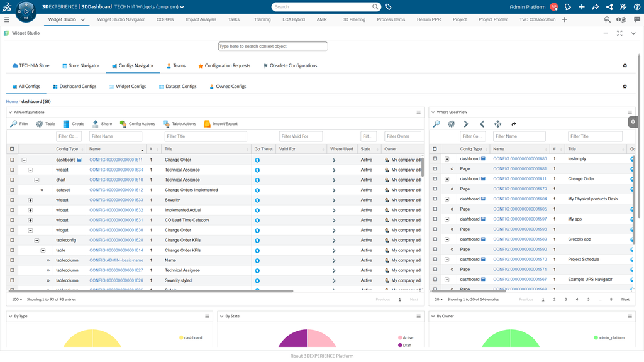Click the Share upload icon in config toolbar

(x=96, y=124)
